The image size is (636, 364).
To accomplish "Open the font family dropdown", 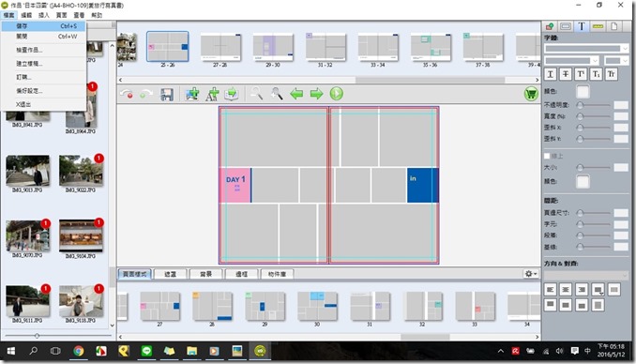I will pos(586,49).
